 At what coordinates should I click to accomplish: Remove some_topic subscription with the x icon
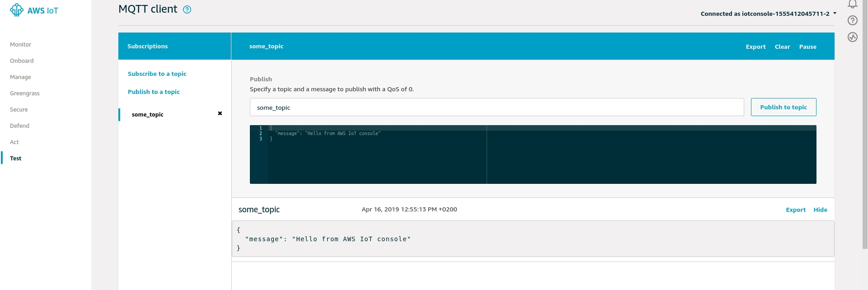click(220, 113)
